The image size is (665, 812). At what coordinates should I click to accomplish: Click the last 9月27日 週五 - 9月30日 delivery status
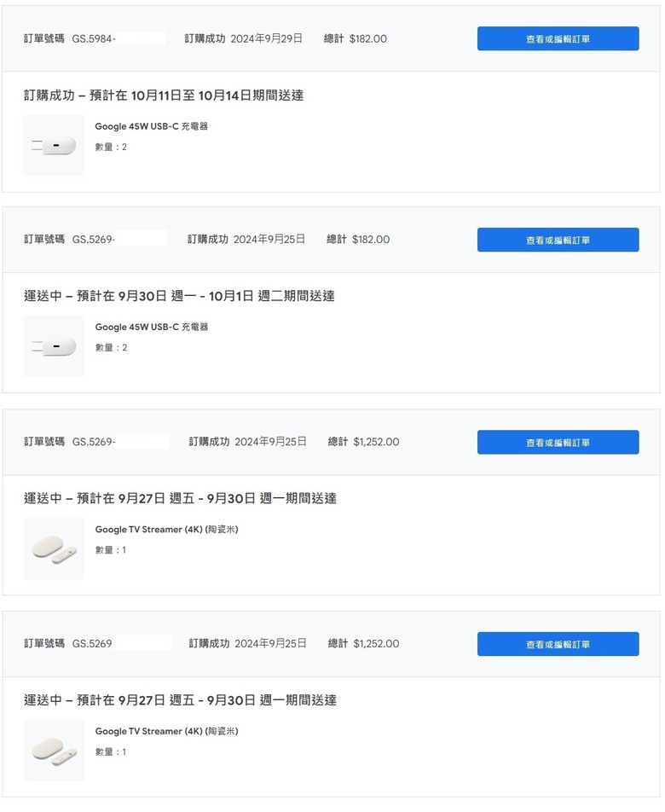[180, 700]
